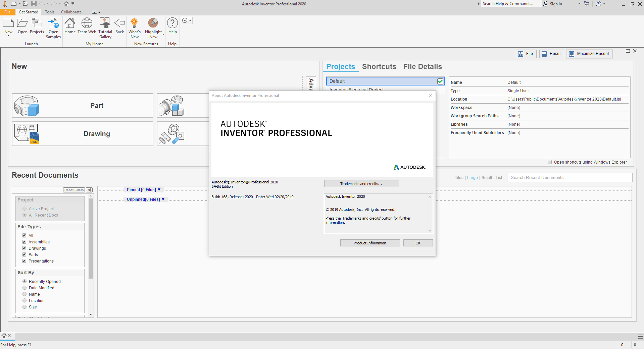Image resolution: width=644 pixels, height=349 pixels.
Task: Click the Highlight New marker icon
Action: (x=153, y=23)
